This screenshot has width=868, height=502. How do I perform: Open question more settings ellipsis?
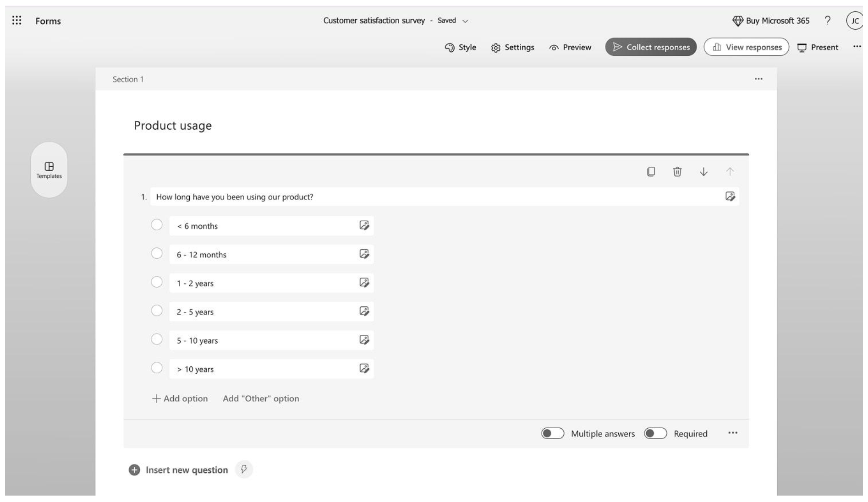coord(733,433)
